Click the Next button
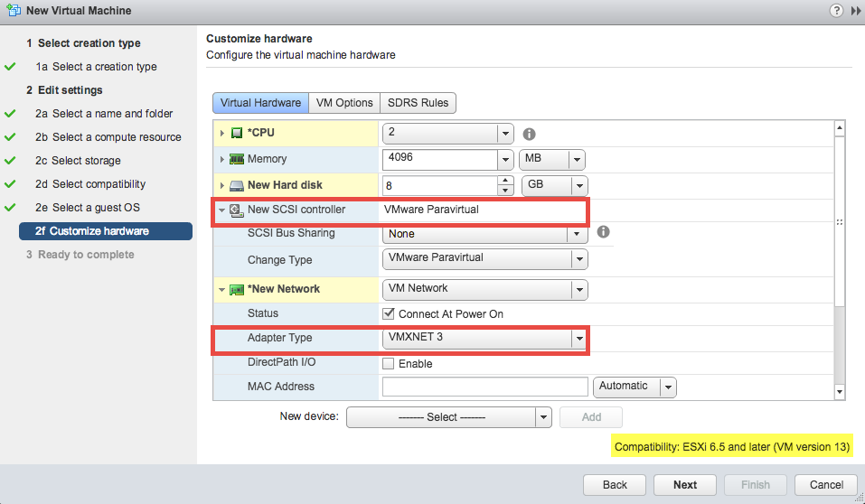The image size is (865, 504). click(684, 485)
